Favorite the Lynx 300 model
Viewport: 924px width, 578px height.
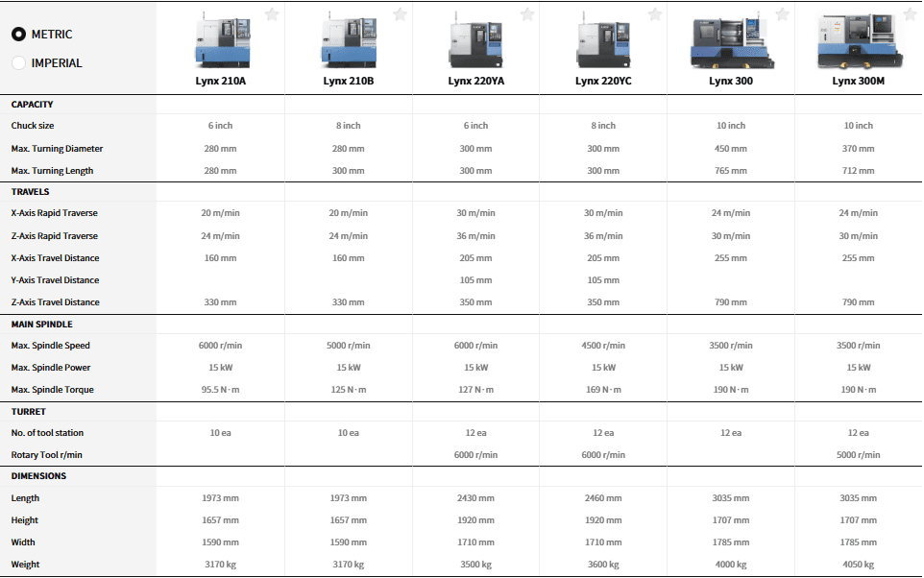pos(782,14)
